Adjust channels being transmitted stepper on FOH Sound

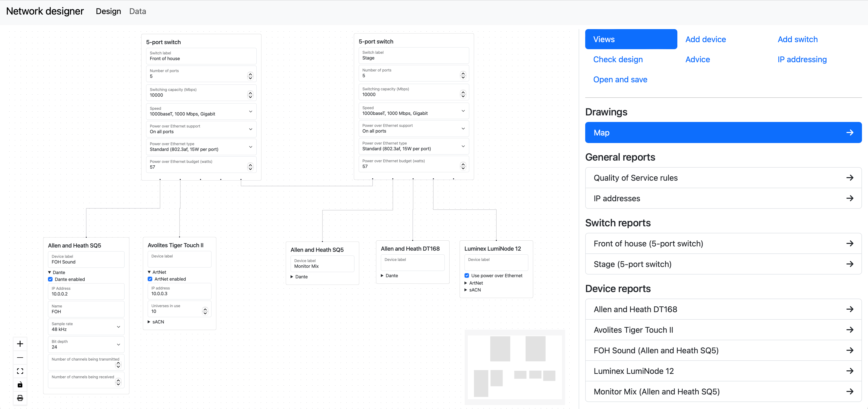118,365
